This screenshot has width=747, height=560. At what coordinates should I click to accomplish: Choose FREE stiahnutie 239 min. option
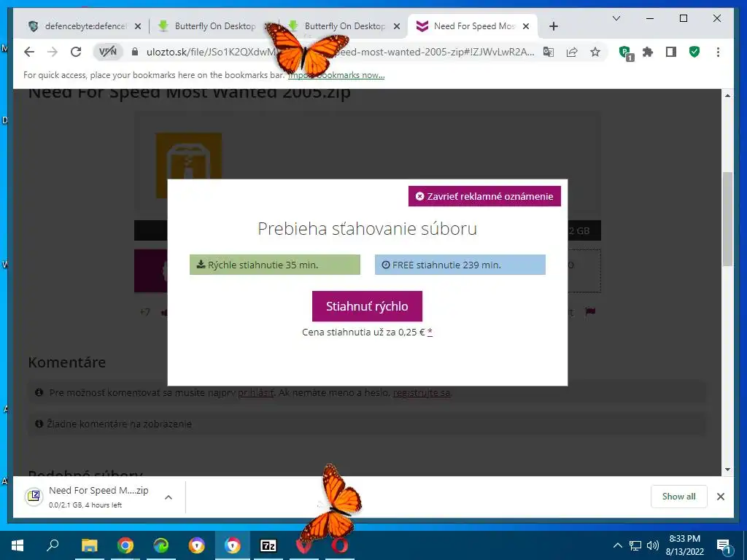(460, 265)
